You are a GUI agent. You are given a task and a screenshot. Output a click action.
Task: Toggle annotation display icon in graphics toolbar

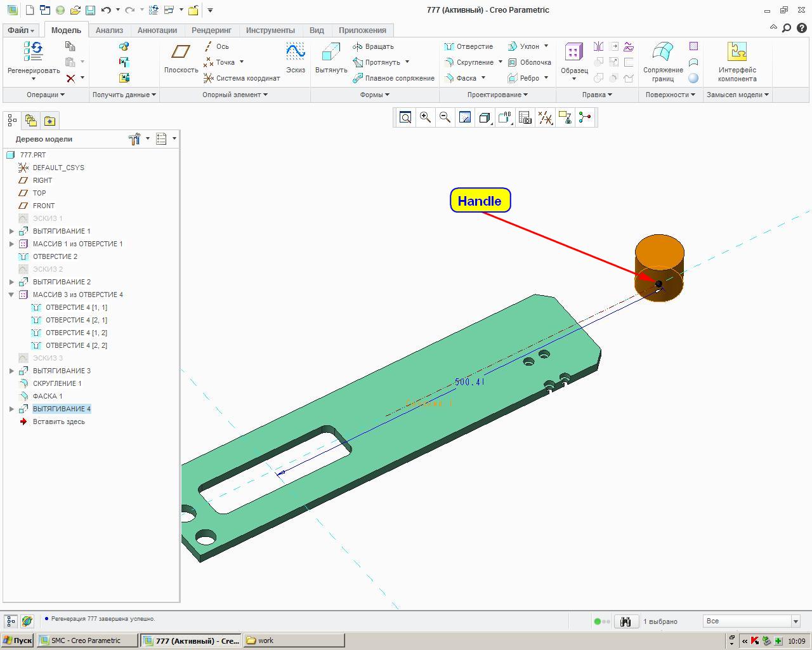click(565, 117)
